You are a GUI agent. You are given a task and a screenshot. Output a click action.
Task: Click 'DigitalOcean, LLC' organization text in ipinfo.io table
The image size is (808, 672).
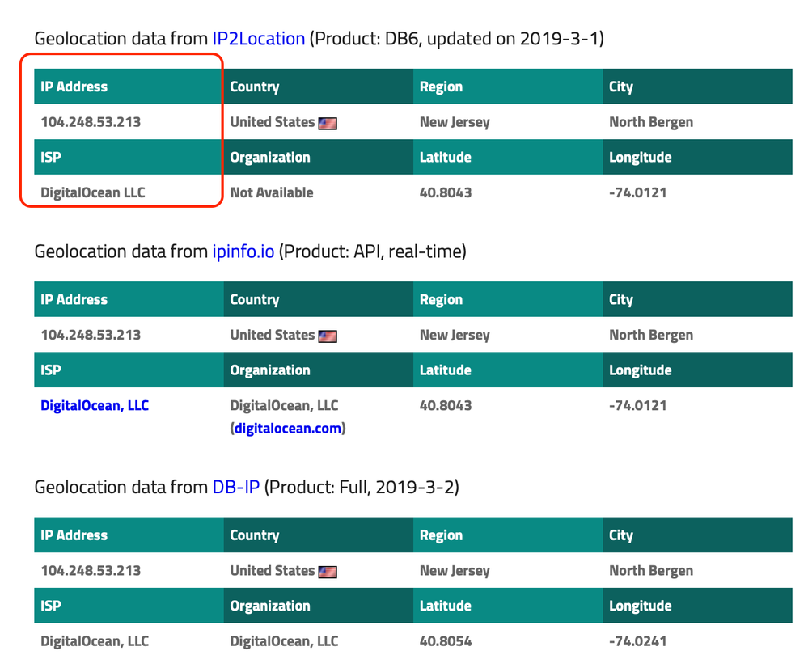285,406
